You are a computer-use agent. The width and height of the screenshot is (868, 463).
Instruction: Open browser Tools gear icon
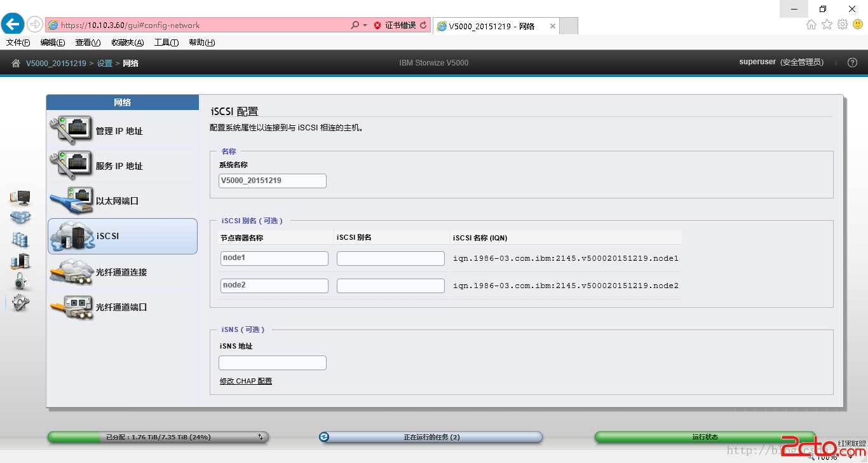coord(843,25)
